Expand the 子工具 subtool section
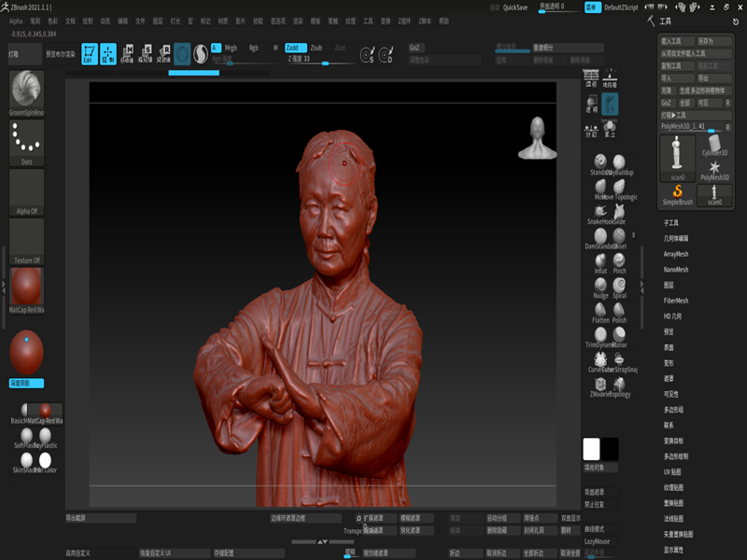747x560 pixels. (x=671, y=223)
